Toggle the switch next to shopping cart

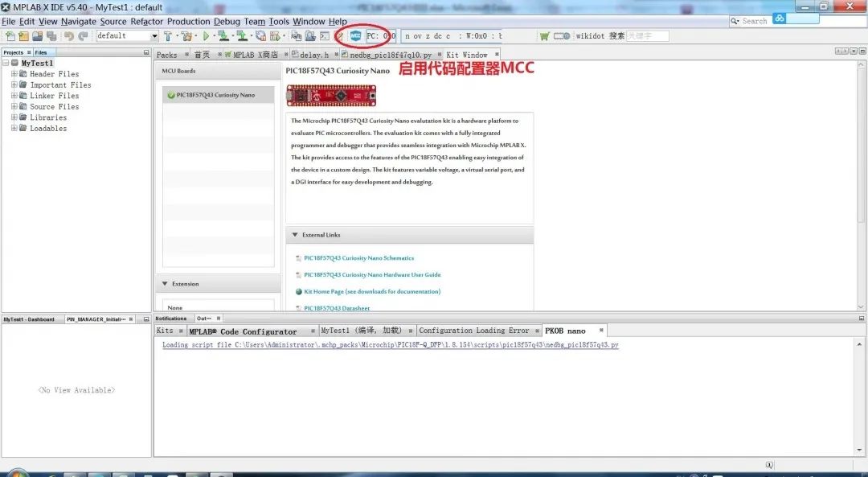click(562, 36)
